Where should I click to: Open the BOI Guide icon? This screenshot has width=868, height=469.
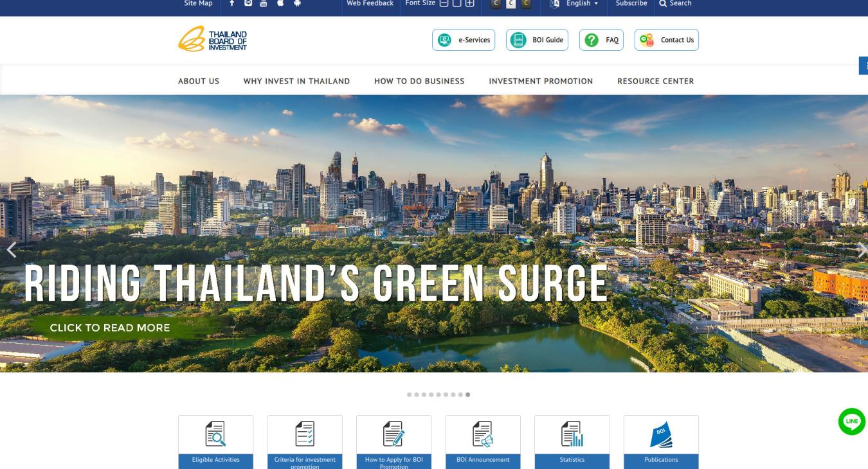pos(518,39)
